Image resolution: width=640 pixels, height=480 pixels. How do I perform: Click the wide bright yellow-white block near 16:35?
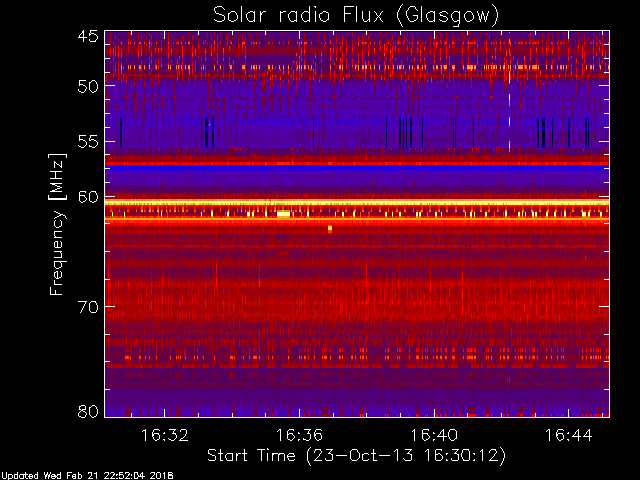[x=283, y=214]
